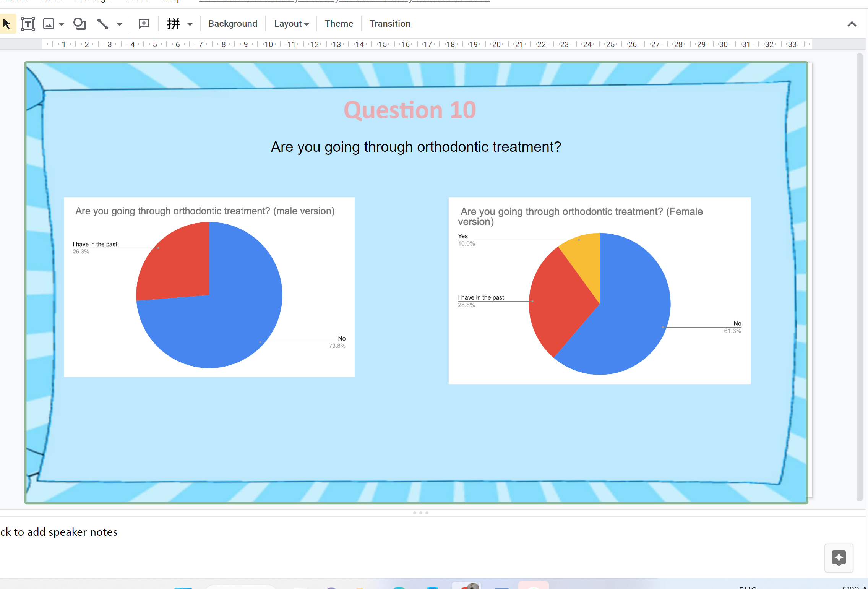Click the Question 10 title text
Viewport: 868px width, 589px height.
point(409,110)
